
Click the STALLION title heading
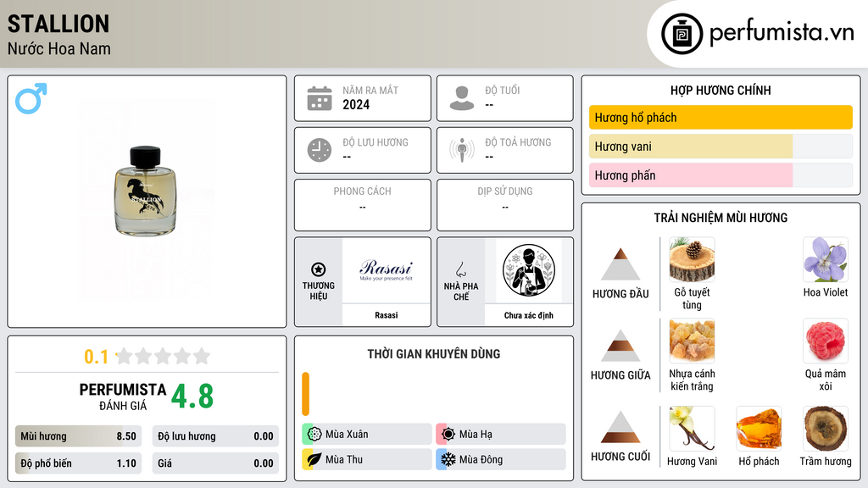click(x=58, y=24)
